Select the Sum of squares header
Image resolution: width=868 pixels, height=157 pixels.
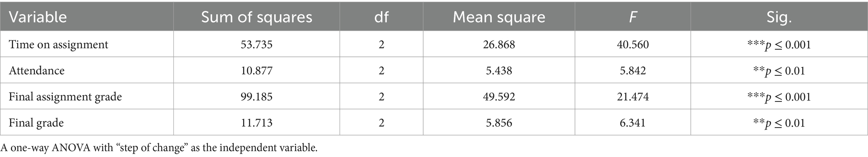[257, 17]
